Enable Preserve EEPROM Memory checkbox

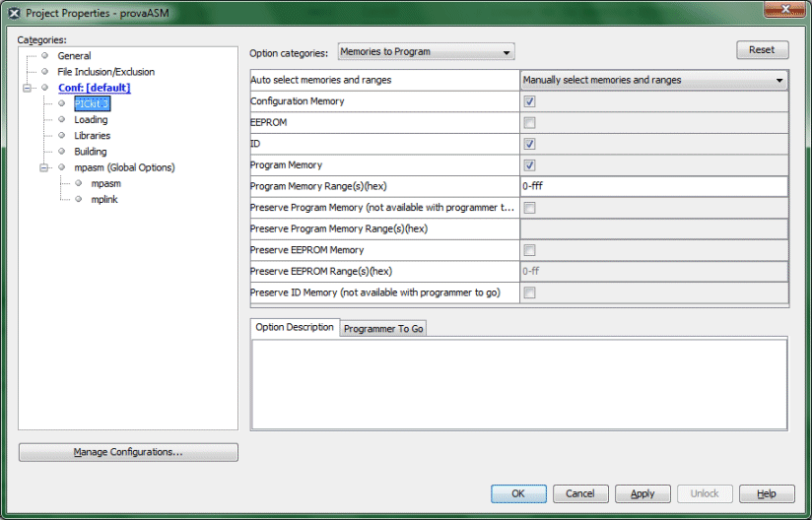(x=529, y=250)
